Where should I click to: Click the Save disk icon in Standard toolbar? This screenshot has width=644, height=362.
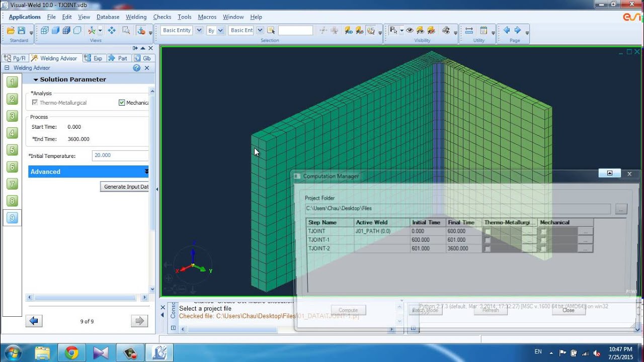pyautogui.click(x=21, y=31)
